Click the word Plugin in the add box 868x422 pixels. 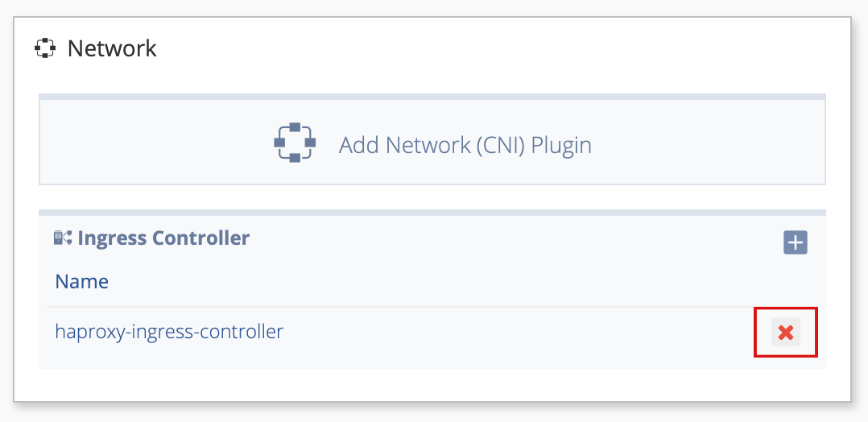tap(561, 145)
